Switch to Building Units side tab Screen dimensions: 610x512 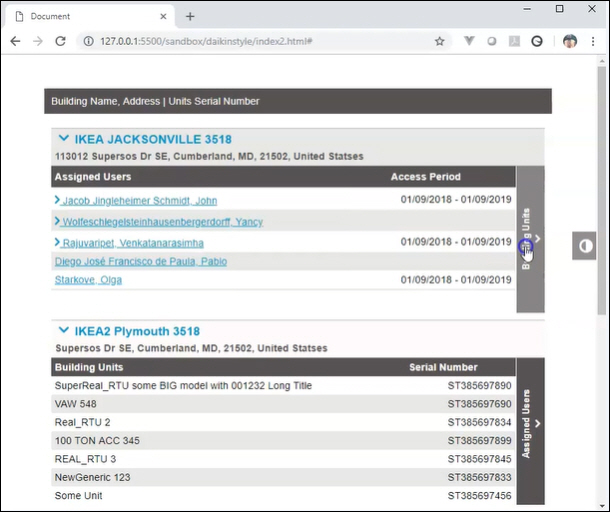530,239
